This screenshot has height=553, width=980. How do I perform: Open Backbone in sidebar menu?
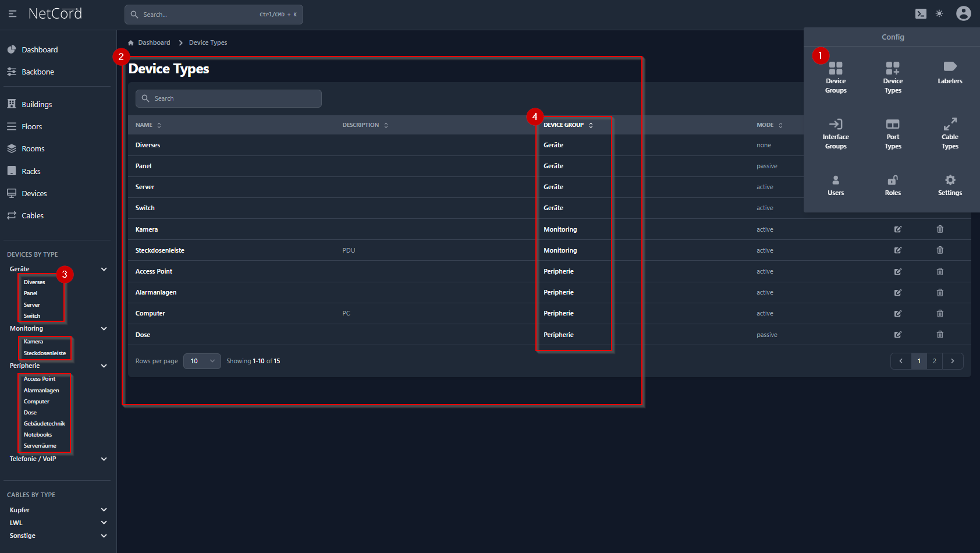click(x=37, y=72)
